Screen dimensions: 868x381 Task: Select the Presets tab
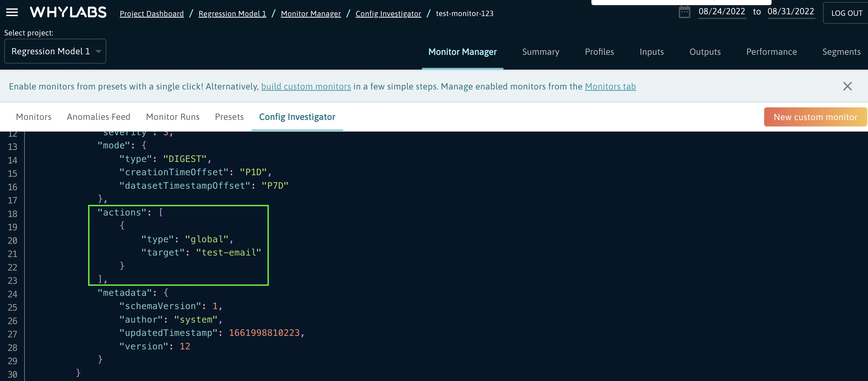pyautogui.click(x=229, y=117)
